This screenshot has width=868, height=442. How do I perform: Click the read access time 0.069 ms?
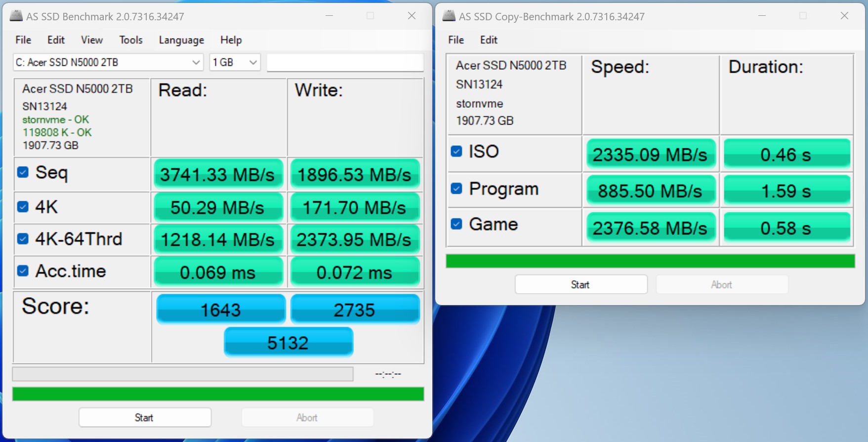click(x=218, y=272)
